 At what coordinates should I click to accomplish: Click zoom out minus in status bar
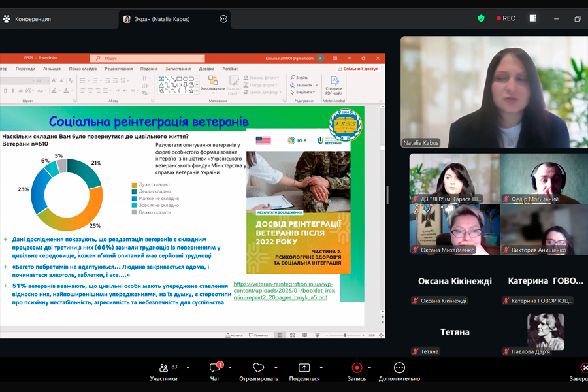(x=327, y=335)
